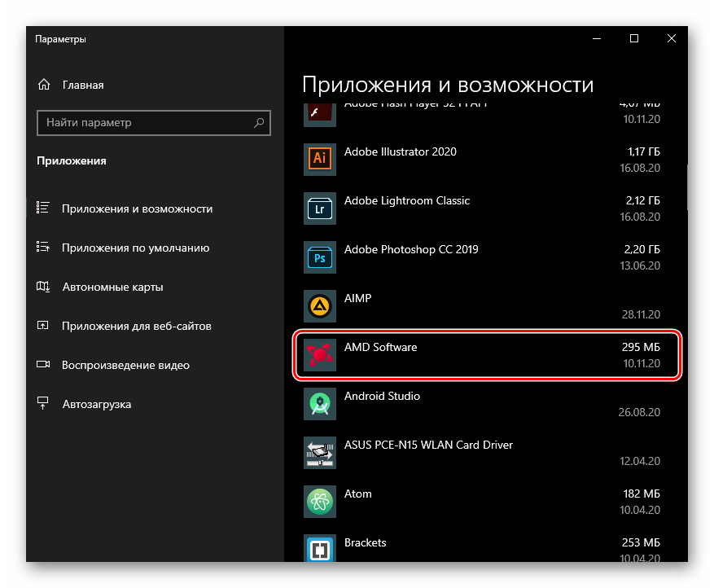Click the Воспроизведение видео camera icon
The width and height of the screenshot is (714, 588).
(43, 364)
